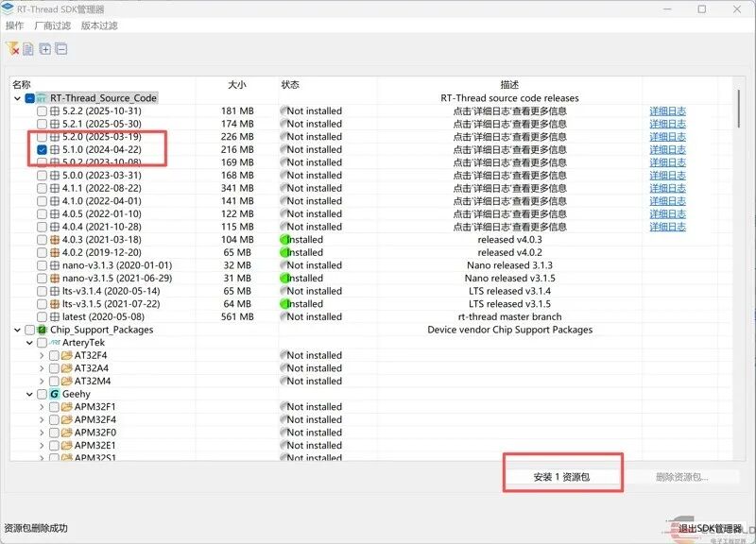Select the lts-v3.1.4 (2020-05-14) row text
The image size is (756, 544).
point(111,291)
